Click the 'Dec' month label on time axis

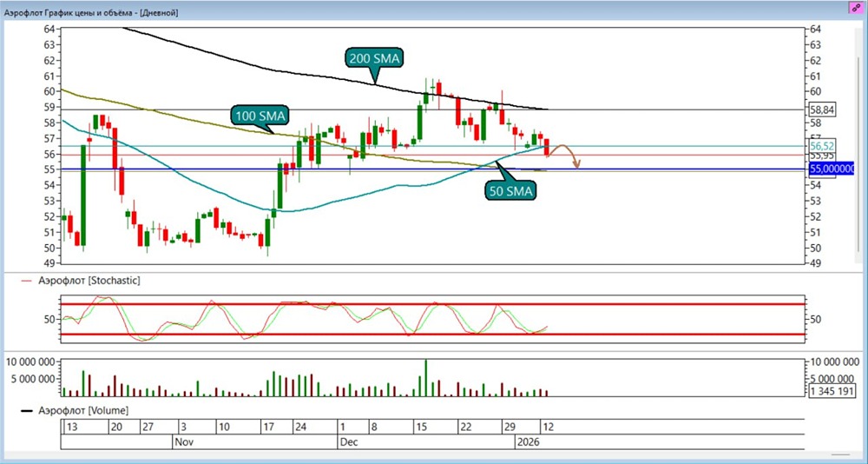[x=347, y=442]
